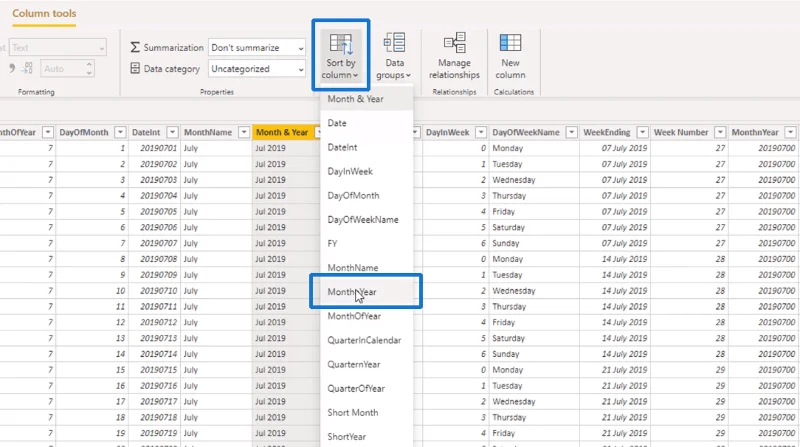Click the DateInt cell 20190710
Viewport: 800px width, 447px height.
click(154, 290)
